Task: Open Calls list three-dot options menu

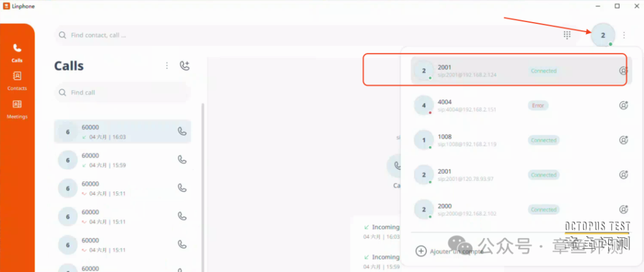Action: click(167, 65)
